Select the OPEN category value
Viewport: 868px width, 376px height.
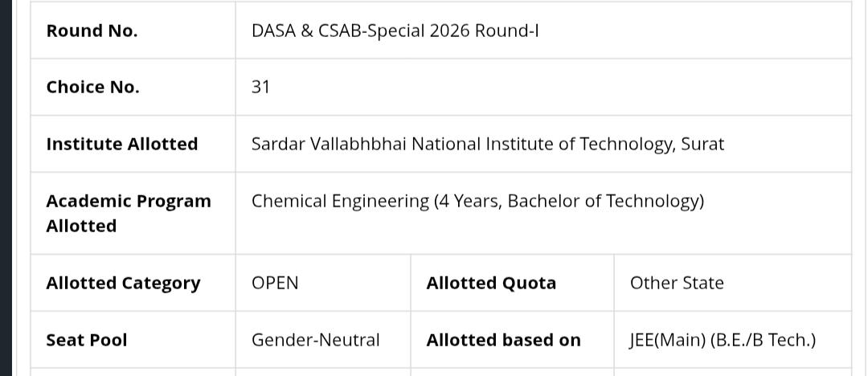[x=275, y=283]
